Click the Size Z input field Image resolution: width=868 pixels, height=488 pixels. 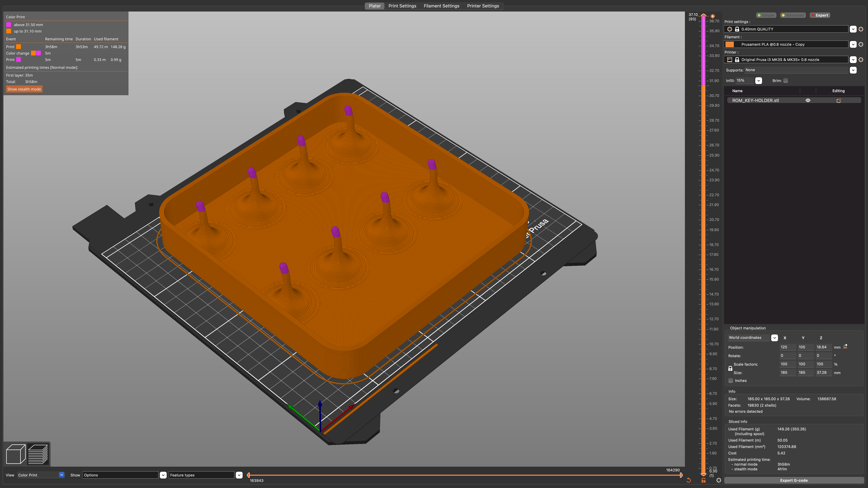pyautogui.click(x=824, y=372)
